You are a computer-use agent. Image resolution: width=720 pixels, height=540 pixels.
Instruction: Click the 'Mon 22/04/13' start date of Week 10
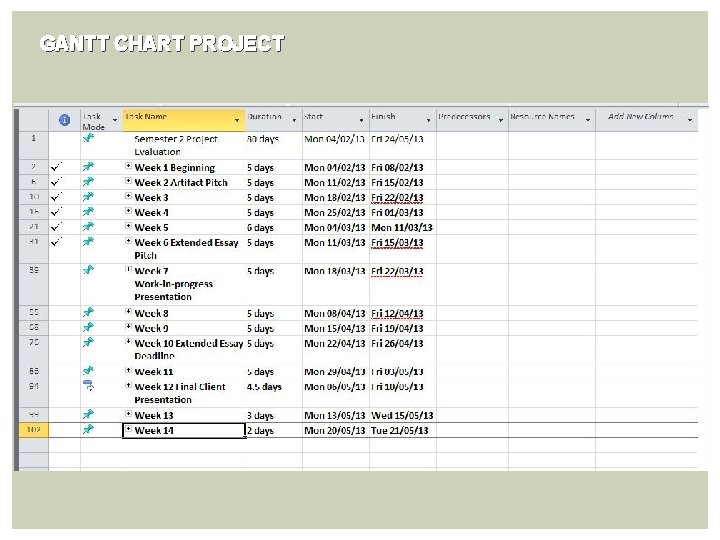pos(335,343)
